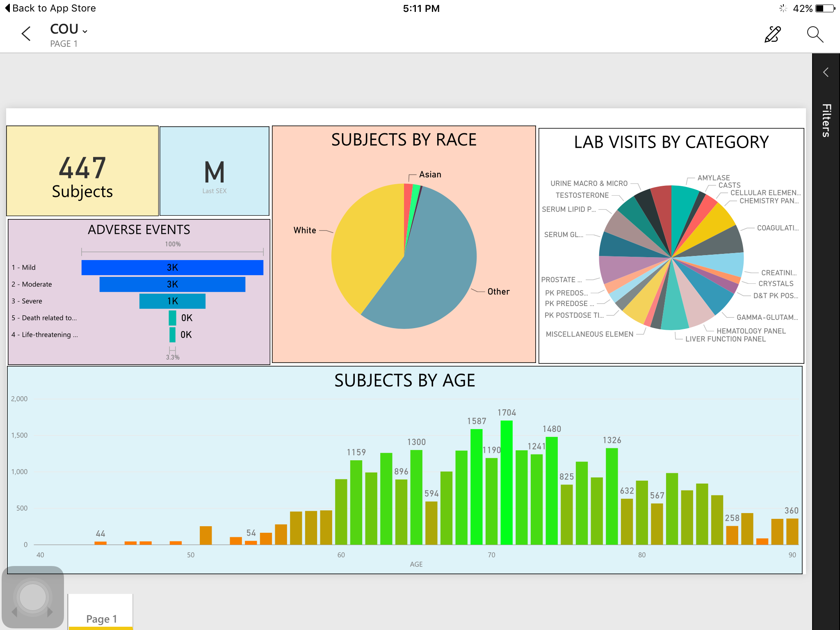
Task: Select the age bar labeled 1326
Action: tap(612, 496)
